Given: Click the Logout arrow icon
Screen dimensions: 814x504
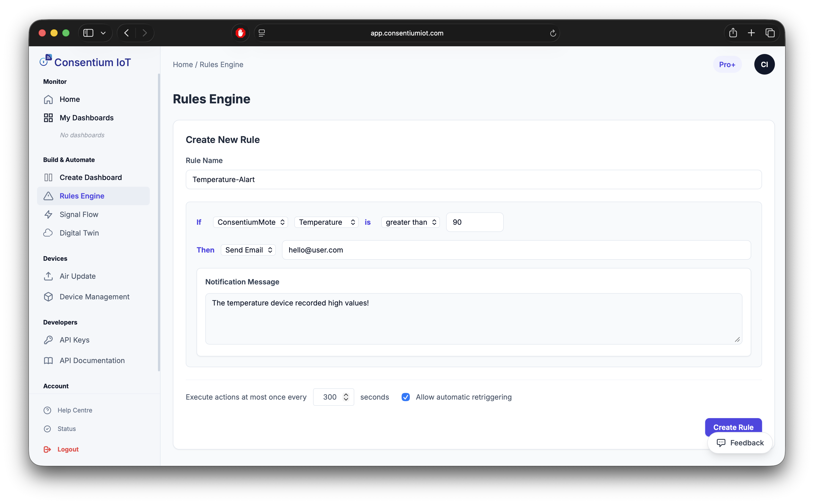Looking at the screenshot, I should [47, 449].
